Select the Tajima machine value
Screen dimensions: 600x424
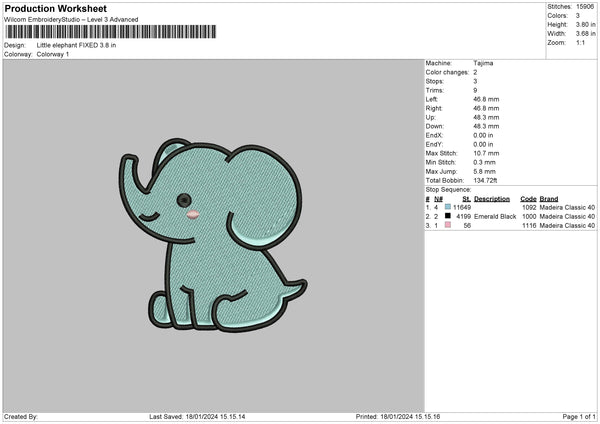coord(483,63)
